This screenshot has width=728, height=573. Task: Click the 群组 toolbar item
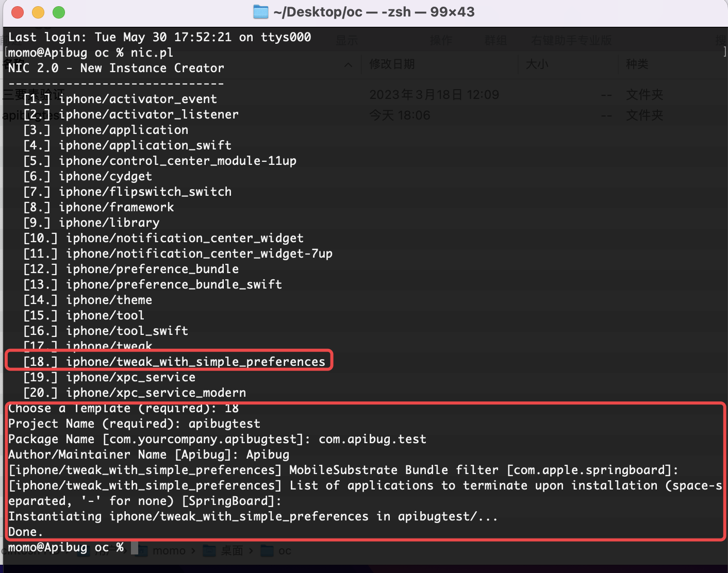tap(495, 41)
